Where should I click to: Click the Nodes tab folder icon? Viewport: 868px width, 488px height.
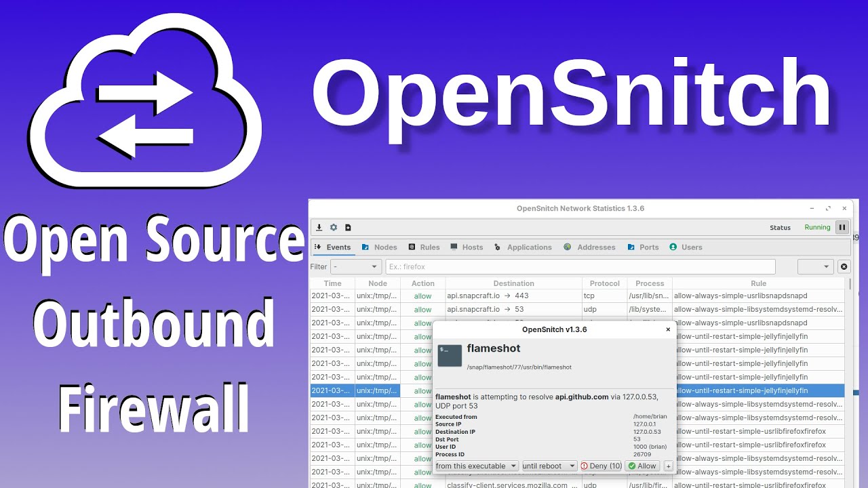(366, 247)
